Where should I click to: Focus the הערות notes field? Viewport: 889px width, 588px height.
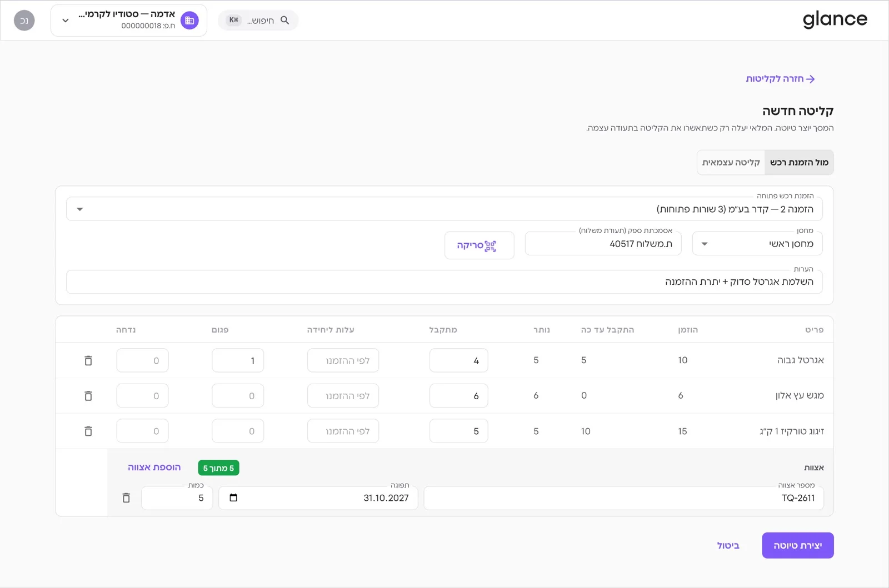tap(444, 282)
